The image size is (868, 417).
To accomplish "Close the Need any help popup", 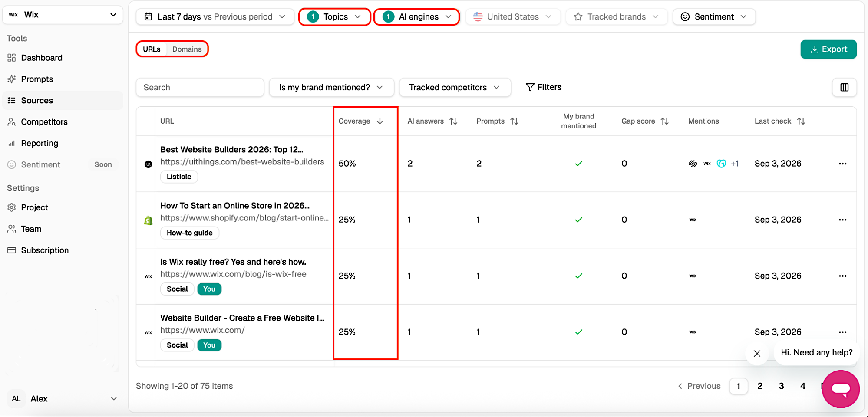I will [x=757, y=353].
